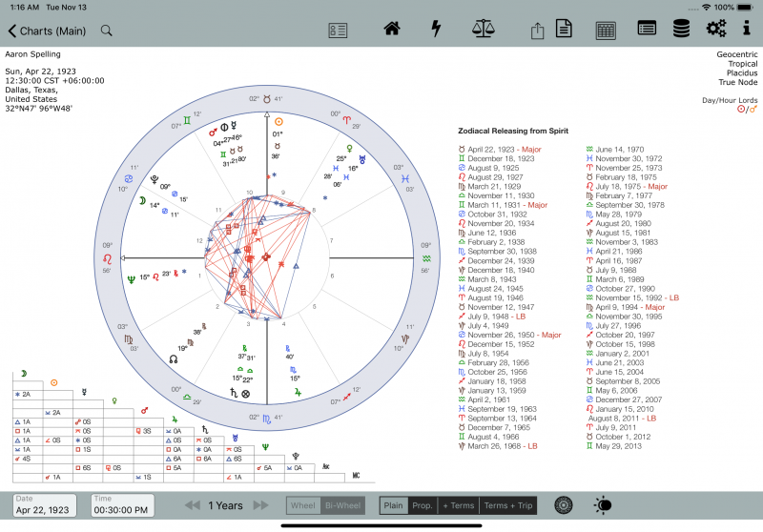Open the chart data card icon

(x=338, y=31)
